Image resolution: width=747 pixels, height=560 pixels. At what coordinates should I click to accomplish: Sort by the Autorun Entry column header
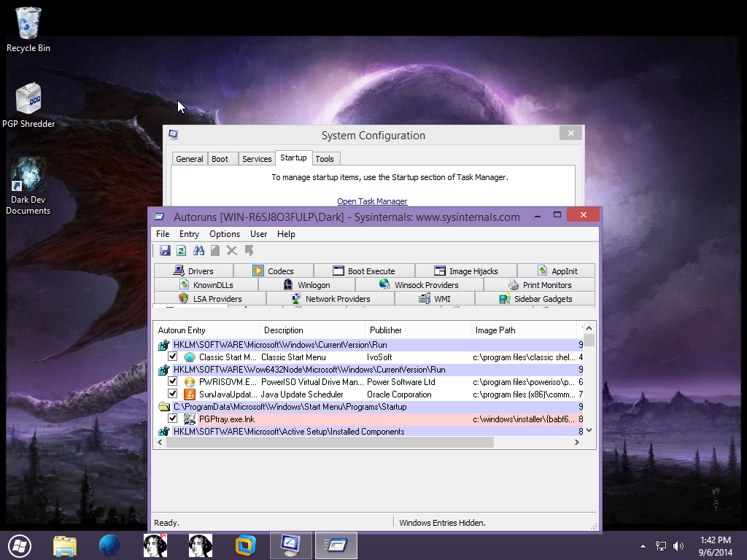click(206, 330)
